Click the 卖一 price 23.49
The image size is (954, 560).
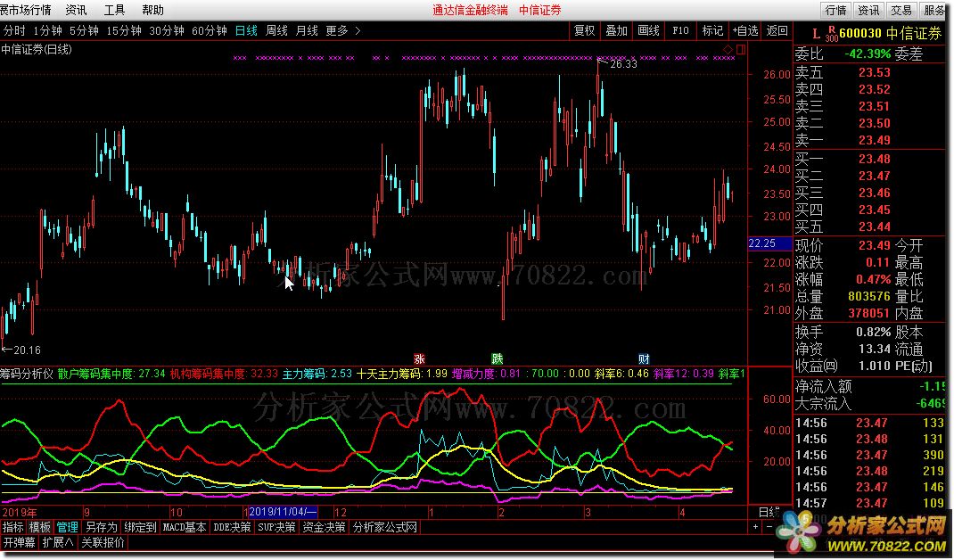(875, 140)
